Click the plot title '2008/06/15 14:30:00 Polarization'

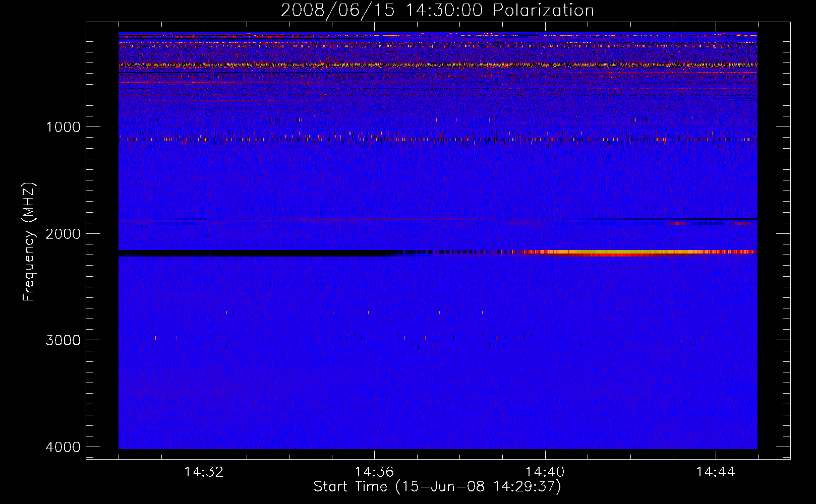(437, 11)
